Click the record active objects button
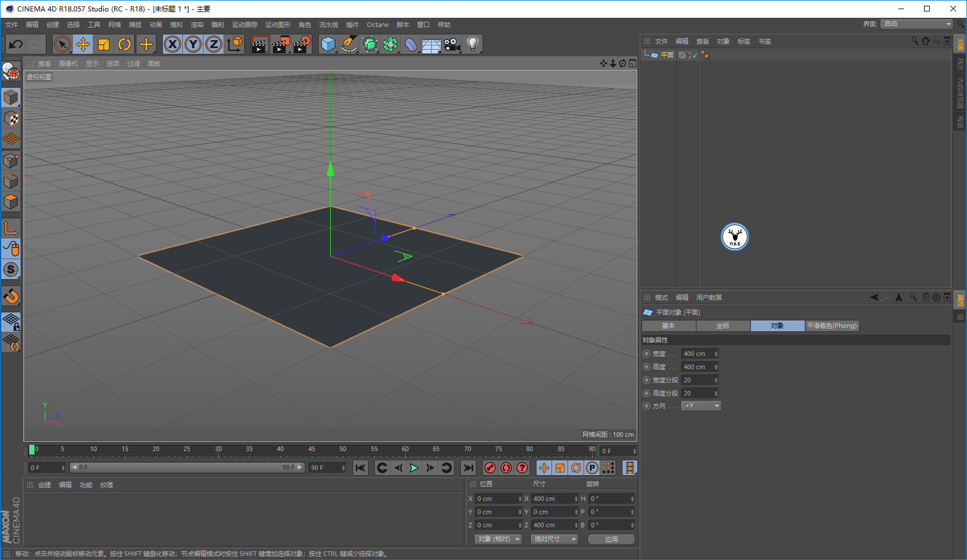967x560 pixels. click(490, 468)
